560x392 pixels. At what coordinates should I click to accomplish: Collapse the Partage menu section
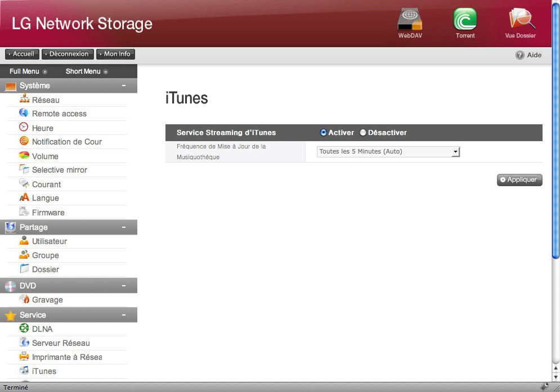click(123, 227)
